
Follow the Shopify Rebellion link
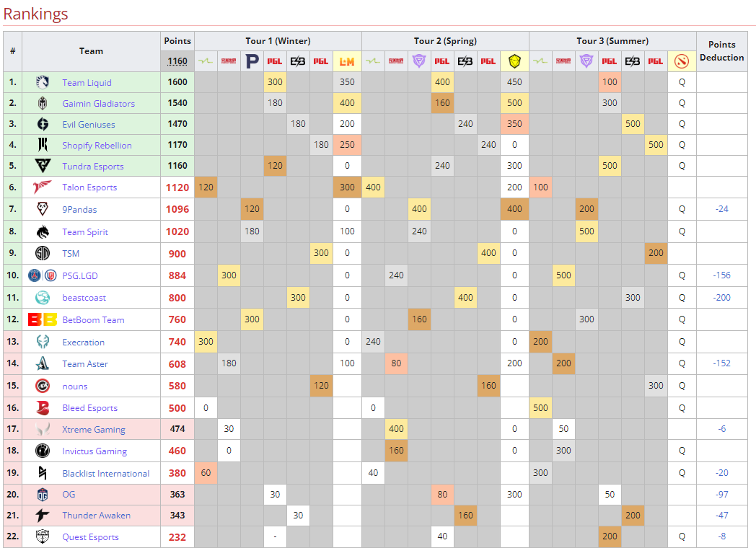tap(97, 145)
